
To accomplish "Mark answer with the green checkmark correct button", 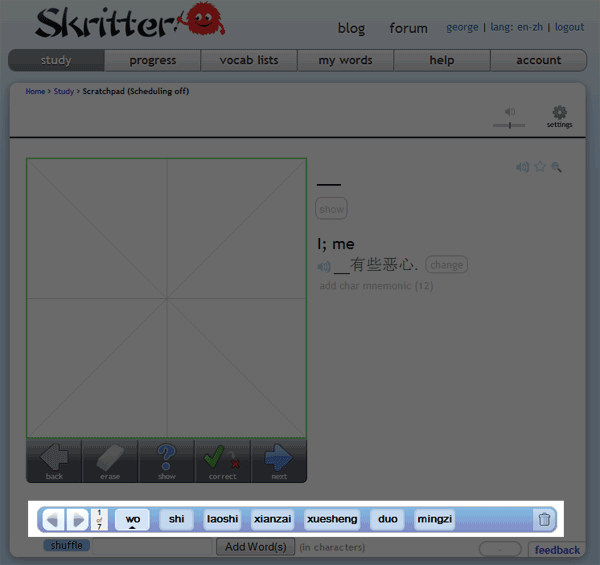I will click(x=222, y=461).
